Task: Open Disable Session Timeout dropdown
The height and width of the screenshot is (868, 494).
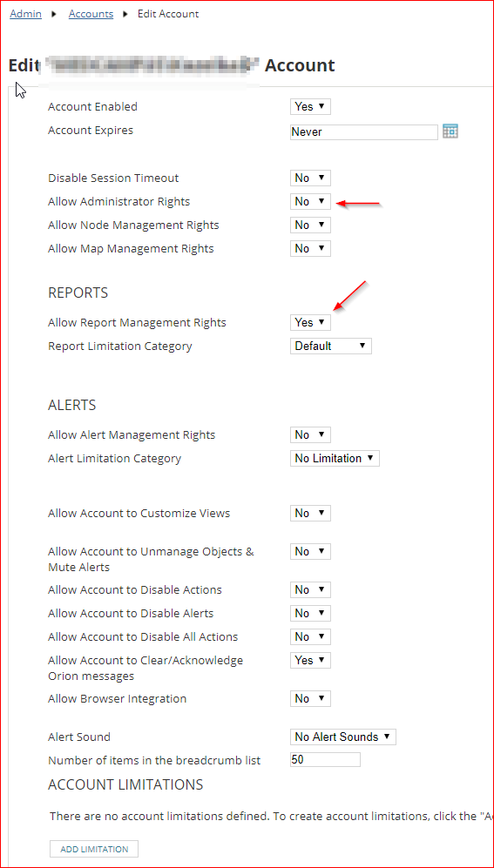Action: [x=310, y=178]
